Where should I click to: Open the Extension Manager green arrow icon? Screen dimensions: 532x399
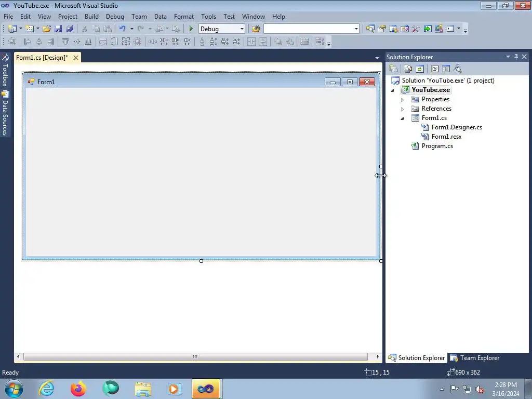pyautogui.click(x=428, y=29)
